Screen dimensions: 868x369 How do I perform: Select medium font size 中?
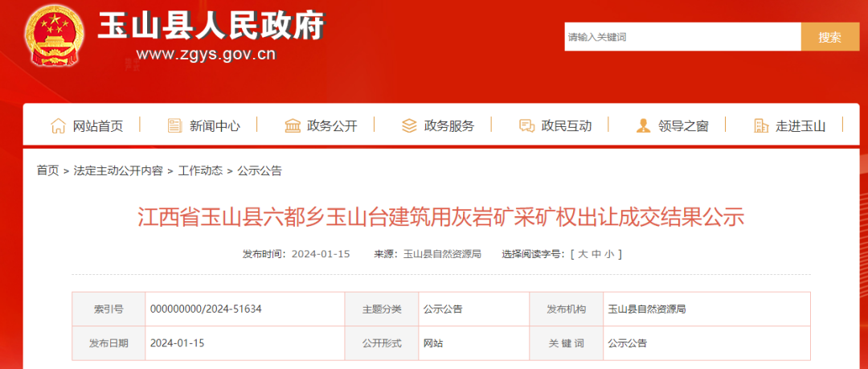[596, 254]
